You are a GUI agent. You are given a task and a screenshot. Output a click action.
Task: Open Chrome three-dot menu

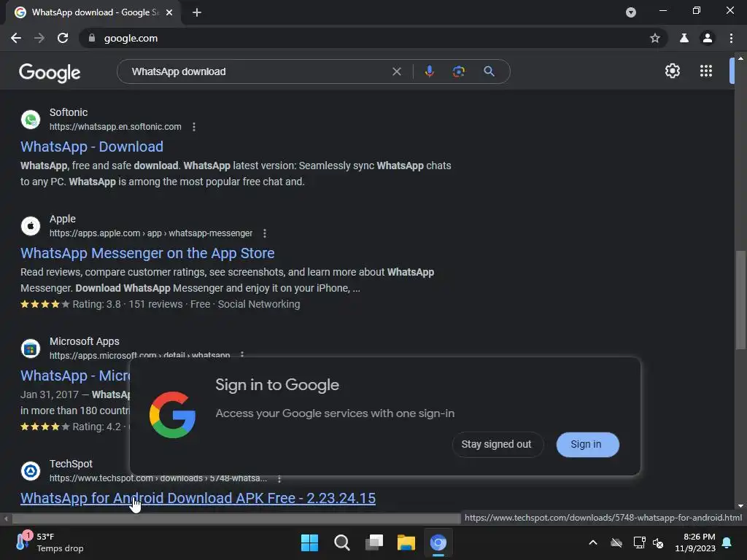click(731, 38)
